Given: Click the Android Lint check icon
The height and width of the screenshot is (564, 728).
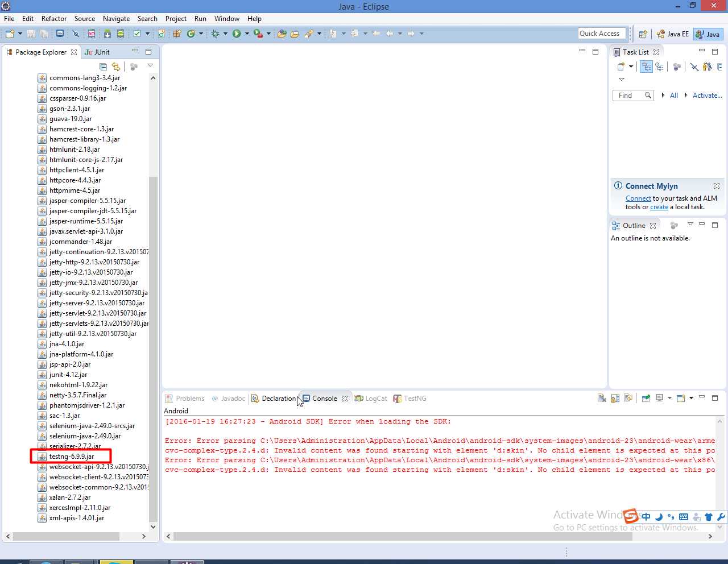Looking at the screenshot, I should pos(137,34).
